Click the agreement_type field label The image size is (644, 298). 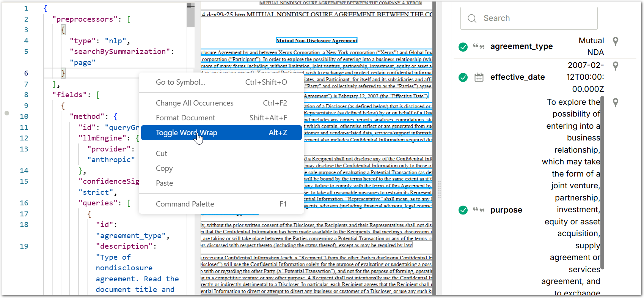pos(521,46)
